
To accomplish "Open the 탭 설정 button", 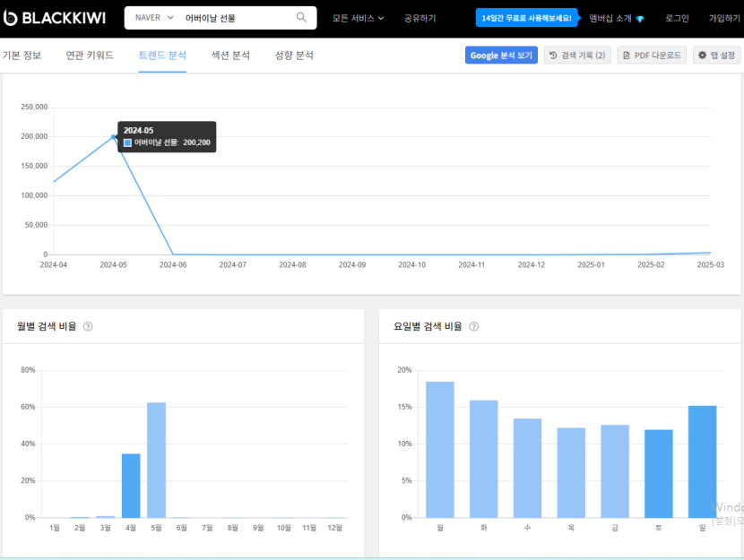I will pos(716,55).
